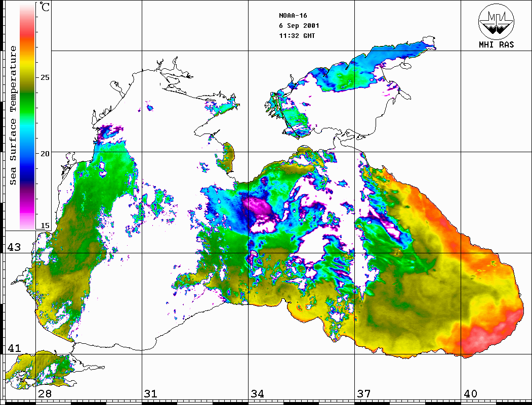Screen dimensions: 532x405
Task: Click the '11:32 GMT' time text
Action: [297, 35]
